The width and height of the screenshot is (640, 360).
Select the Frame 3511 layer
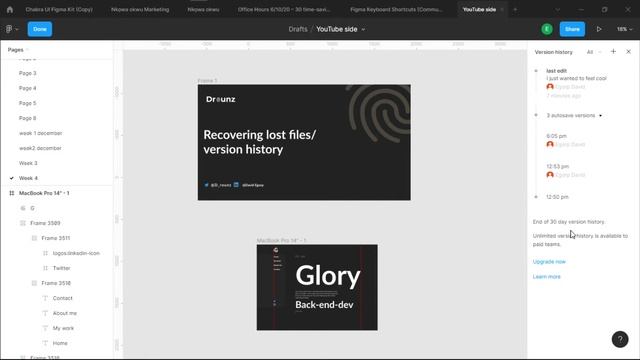[56, 238]
